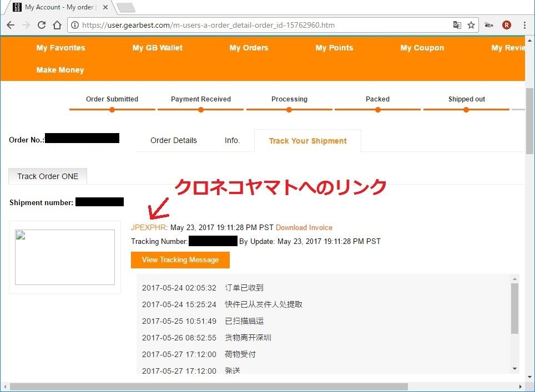Select the 2017-05-24 02:05:32 tracking entry
Image resolution: width=535 pixels, height=392 pixels.
pyautogui.click(x=203, y=288)
